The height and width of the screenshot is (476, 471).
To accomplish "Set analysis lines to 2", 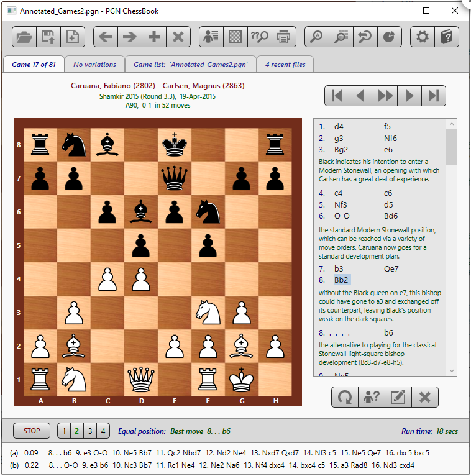I will [77, 431].
